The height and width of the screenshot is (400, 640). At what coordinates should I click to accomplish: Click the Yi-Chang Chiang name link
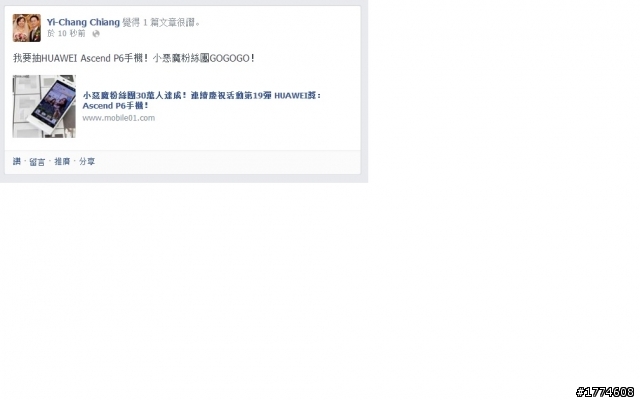83,22
